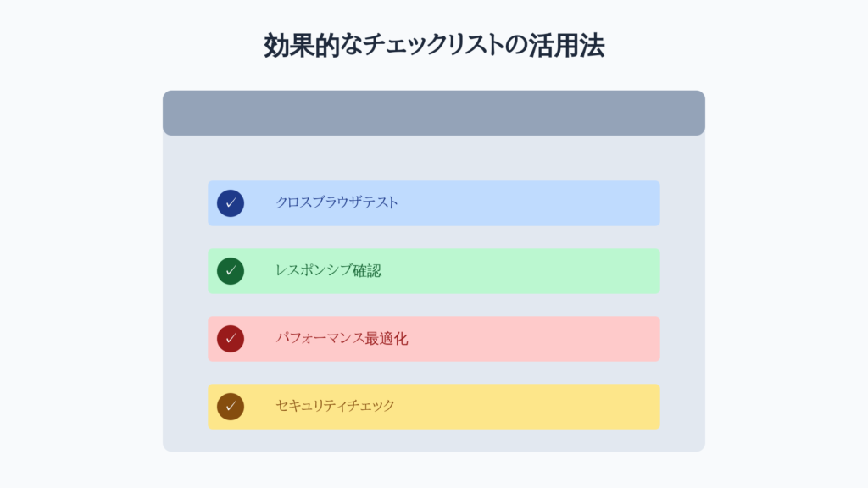Select the セキュリティチェック label text

click(x=335, y=406)
